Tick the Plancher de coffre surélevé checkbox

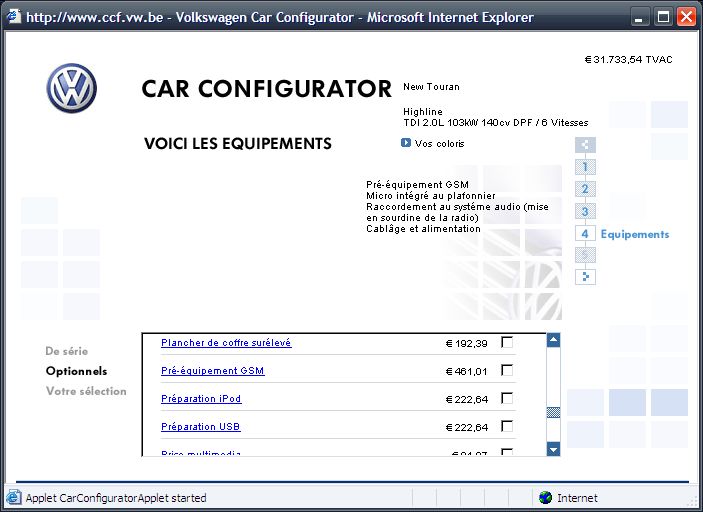(x=507, y=343)
